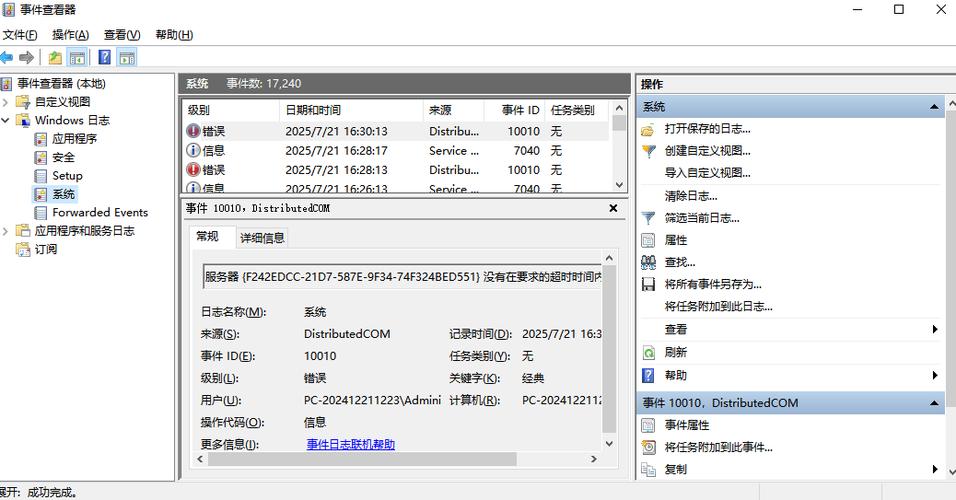956x500 pixels.
Task: Close the event 10010 preview pane
Action: tap(613, 209)
